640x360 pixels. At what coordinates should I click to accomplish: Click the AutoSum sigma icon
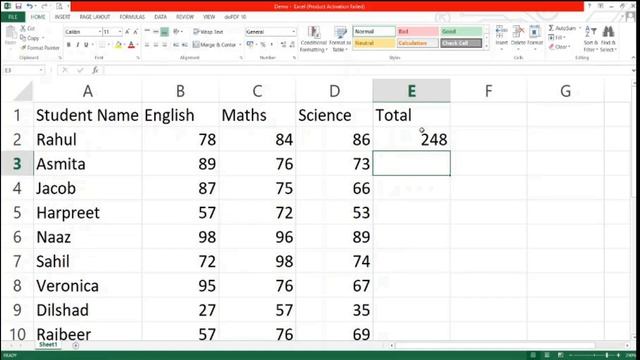click(x=551, y=28)
